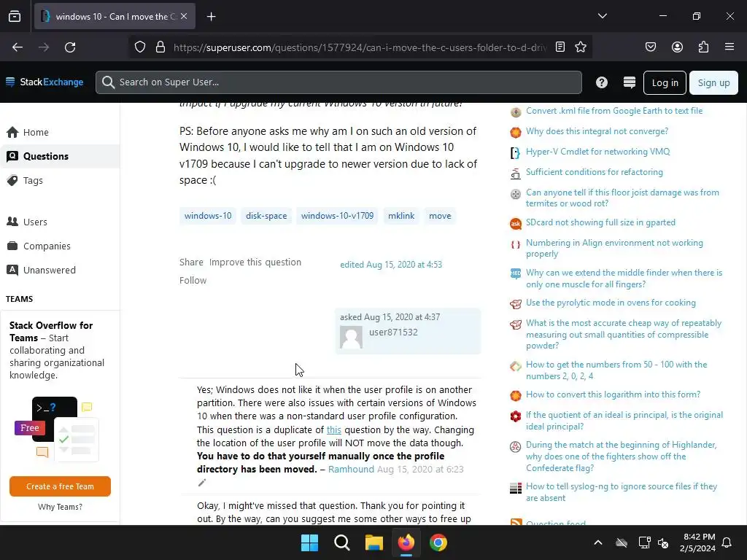Open the Pocket save icon
Viewport: 747px width, 560px height.
pyautogui.click(x=650, y=47)
